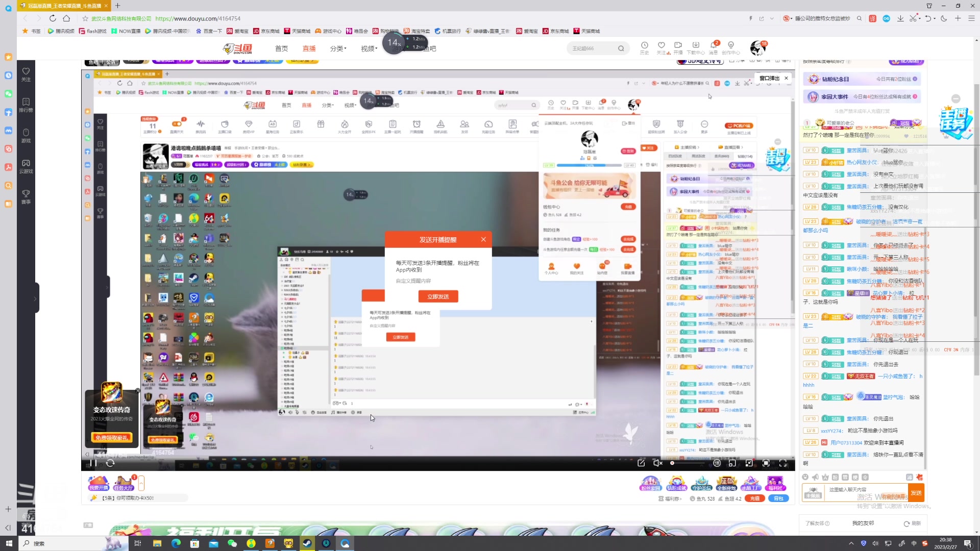Expand the activity entries arrow beside 任务大厅
Screen dimensions: 980x551
[141, 483]
